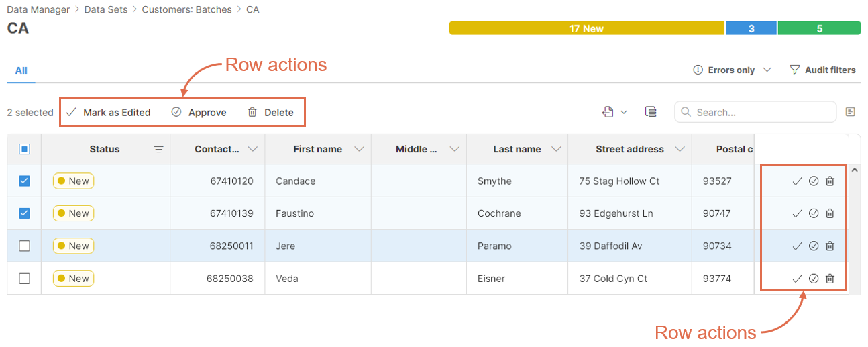
Task: Click the approve icon in Veda's row
Action: click(814, 279)
